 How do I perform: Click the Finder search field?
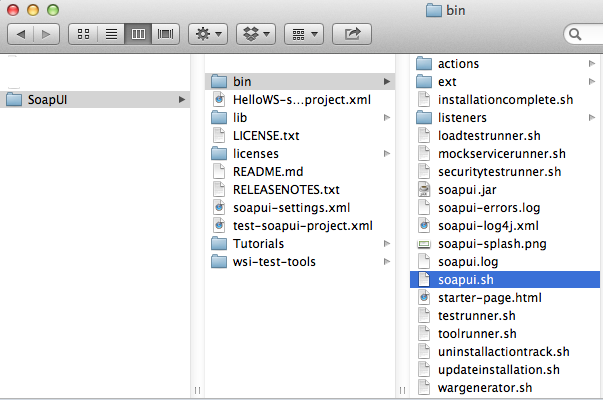(x=584, y=34)
